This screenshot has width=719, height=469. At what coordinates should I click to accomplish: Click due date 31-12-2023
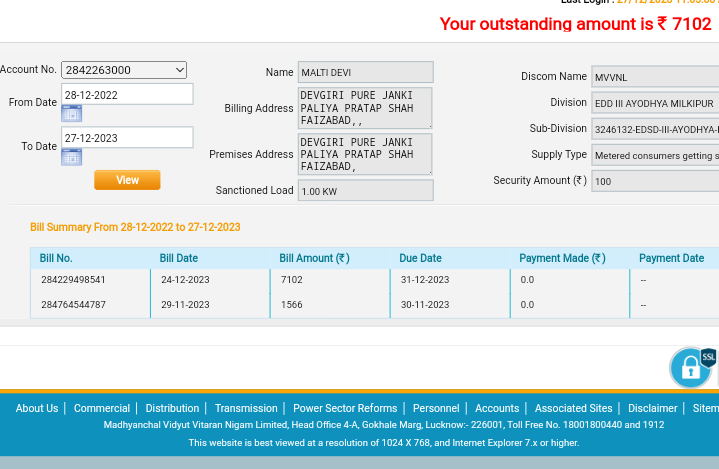pyautogui.click(x=425, y=280)
